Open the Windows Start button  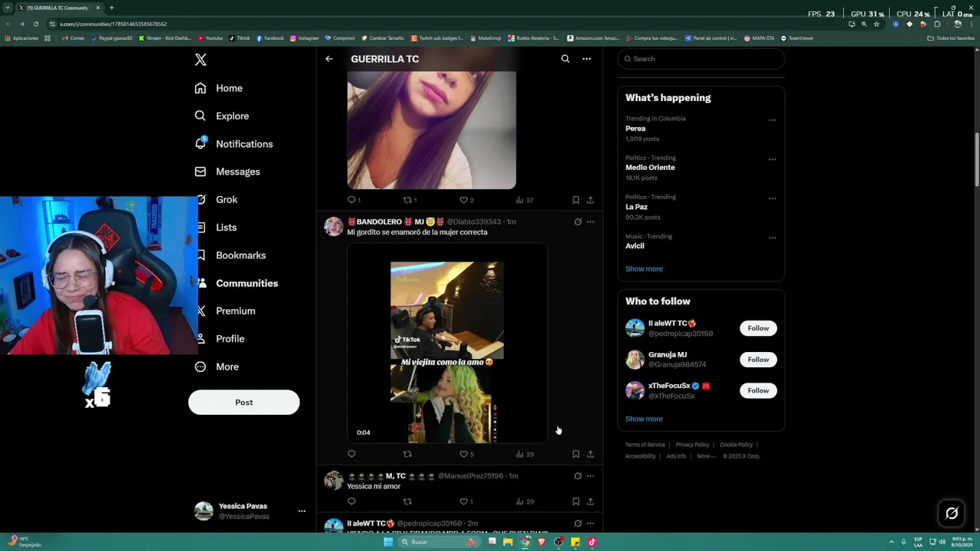(x=388, y=542)
